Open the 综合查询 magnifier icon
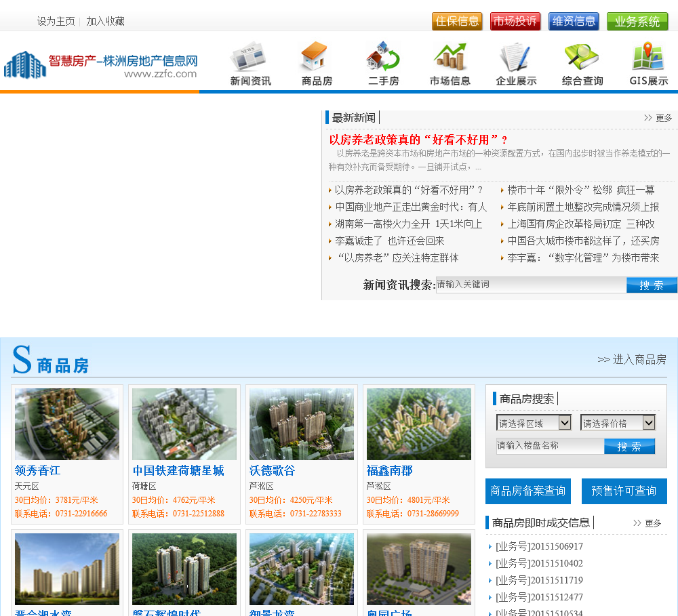 pos(582,57)
